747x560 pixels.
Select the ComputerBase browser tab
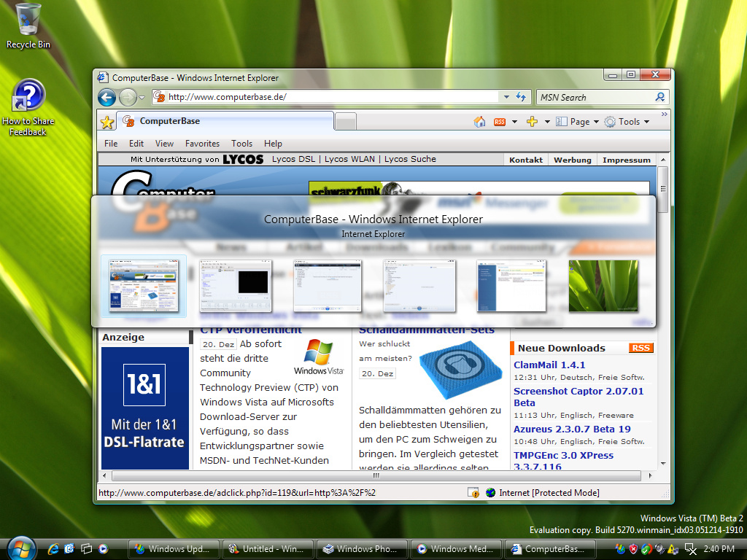[x=226, y=121]
